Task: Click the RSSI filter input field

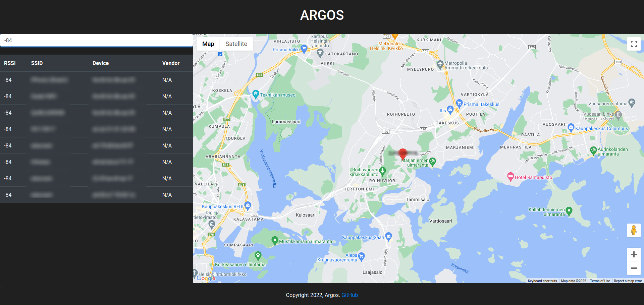Action: 97,40
